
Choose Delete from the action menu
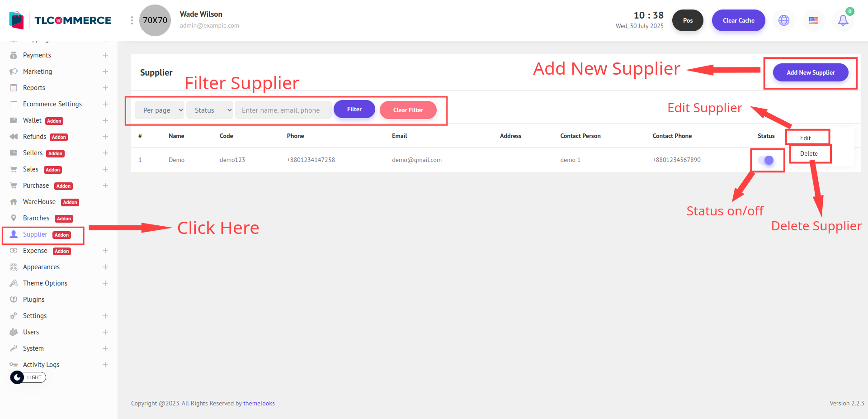[x=808, y=153]
